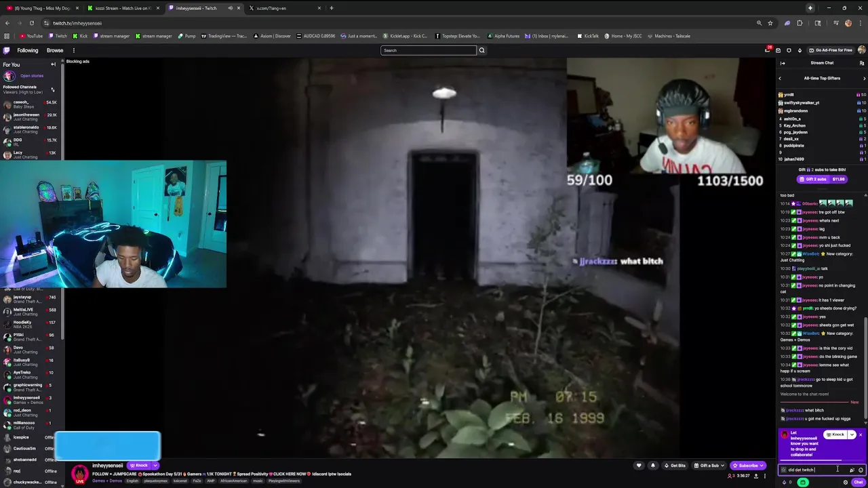Open the Browse tab
Image resolution: width=868 pixels, height=488 pixels.
click(x=55, y=50)
